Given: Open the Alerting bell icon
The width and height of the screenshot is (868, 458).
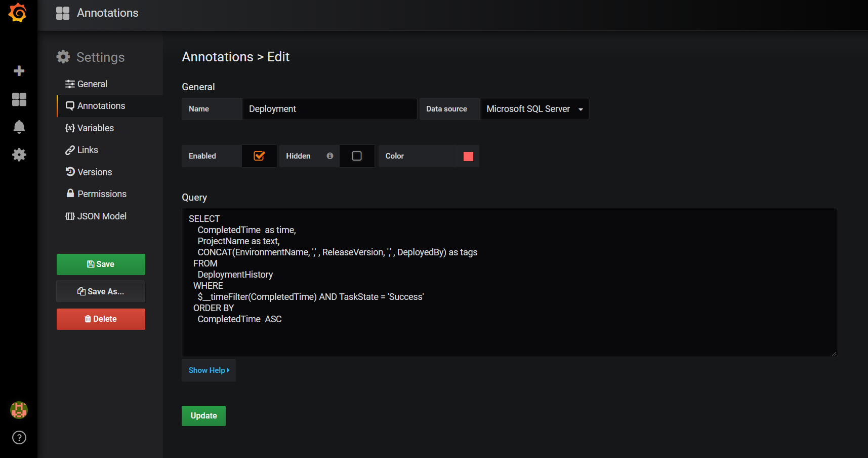Looking at the screenshot, I should click(19, 127).
